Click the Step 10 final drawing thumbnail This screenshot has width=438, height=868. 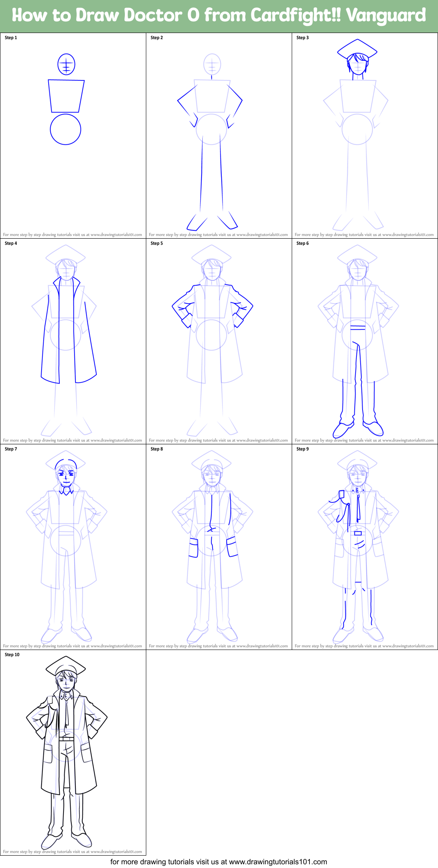tap(73, 753)
